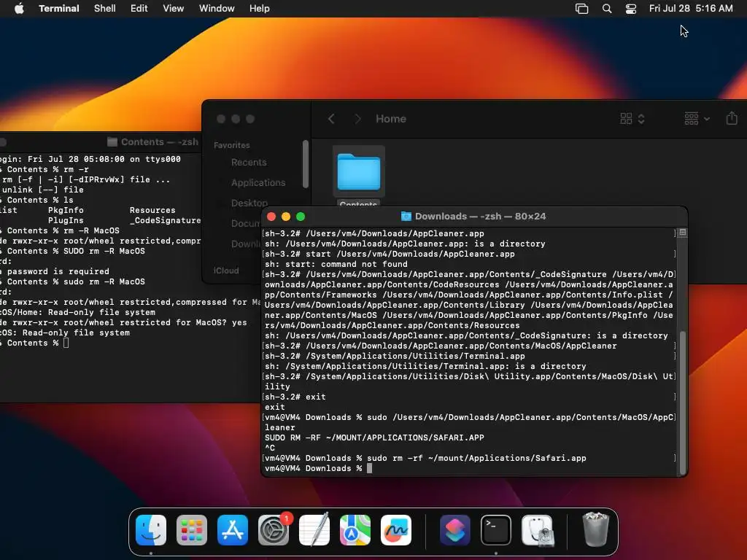
Task: Open the View menu
Action: tap(174, 9)
